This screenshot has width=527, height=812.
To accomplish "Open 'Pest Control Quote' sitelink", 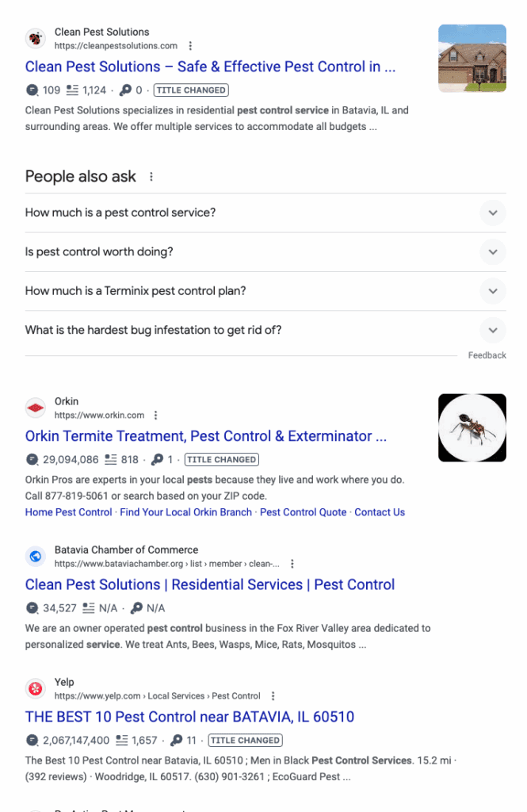I will (x=303, y=512).
